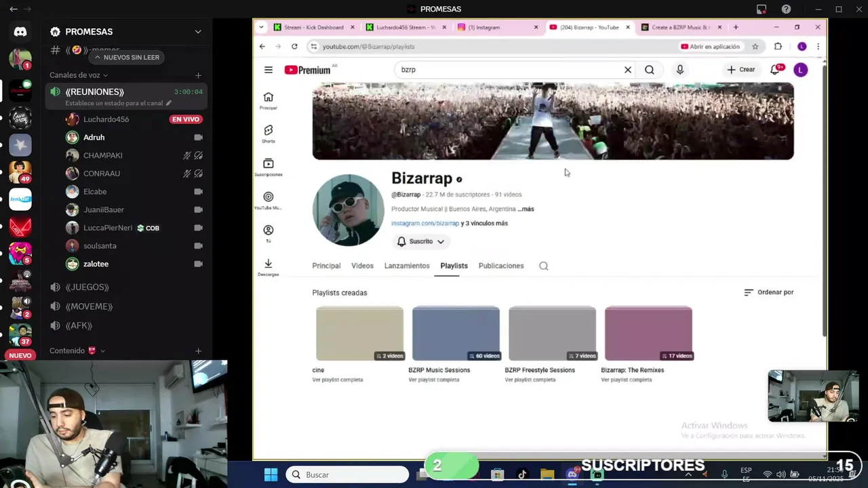
Task: Open Suscripciones in YouTube sidebar
Action: coord(269,167)
